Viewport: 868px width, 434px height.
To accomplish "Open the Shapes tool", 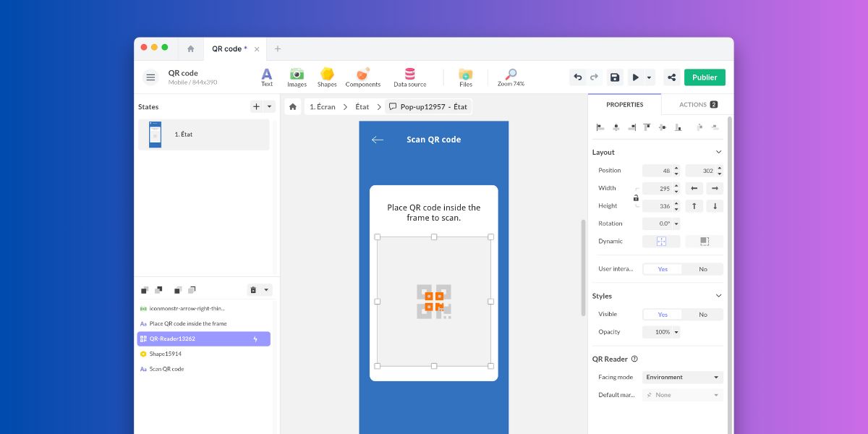I will [x=327, y=77].
